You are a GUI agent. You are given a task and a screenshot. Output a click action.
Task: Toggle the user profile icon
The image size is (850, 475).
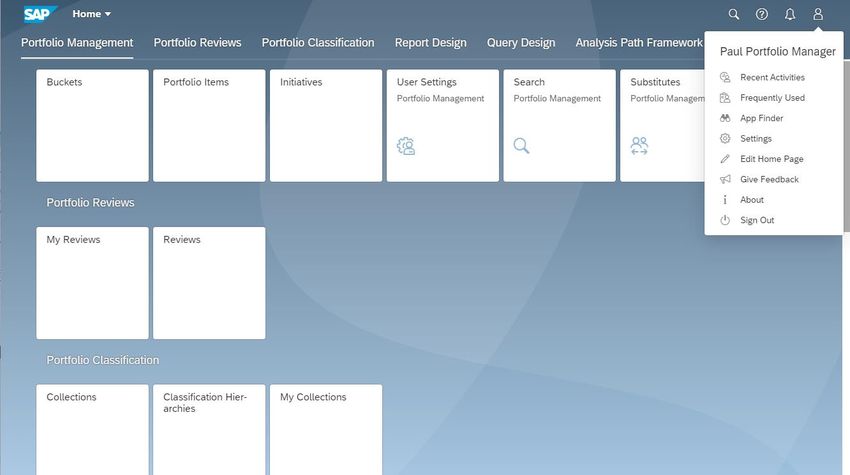tap(818, 14)
